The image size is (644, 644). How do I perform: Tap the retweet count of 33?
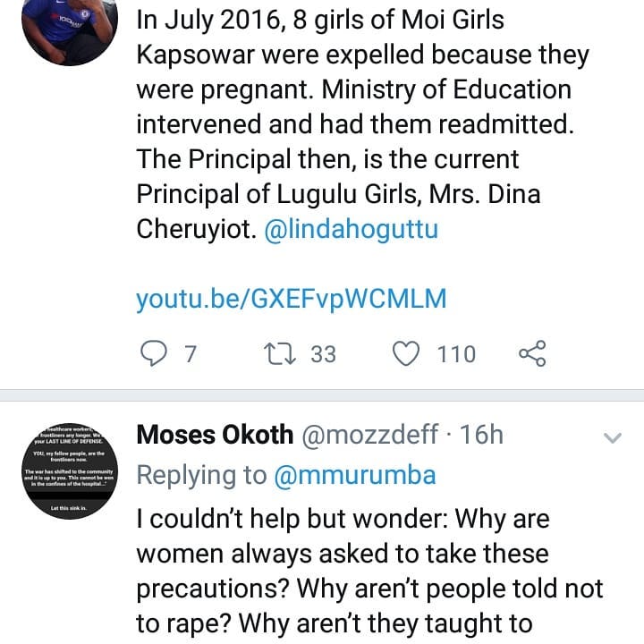[323, 355]
